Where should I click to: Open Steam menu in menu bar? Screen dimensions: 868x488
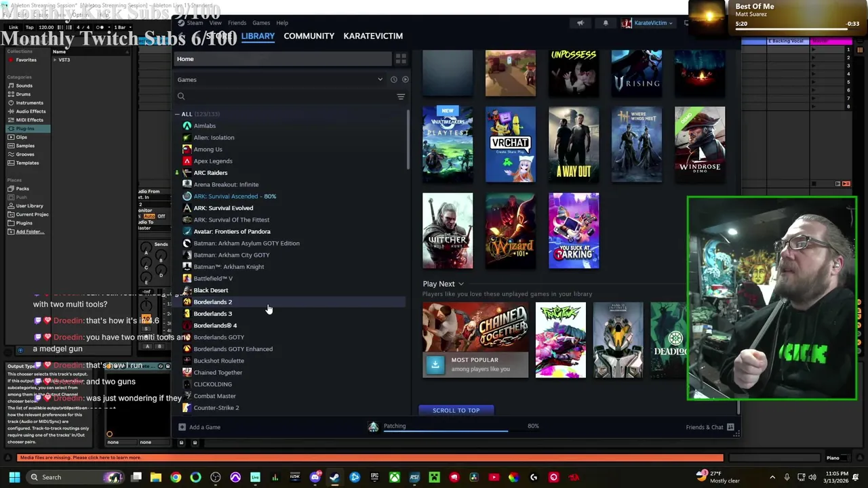195,23
